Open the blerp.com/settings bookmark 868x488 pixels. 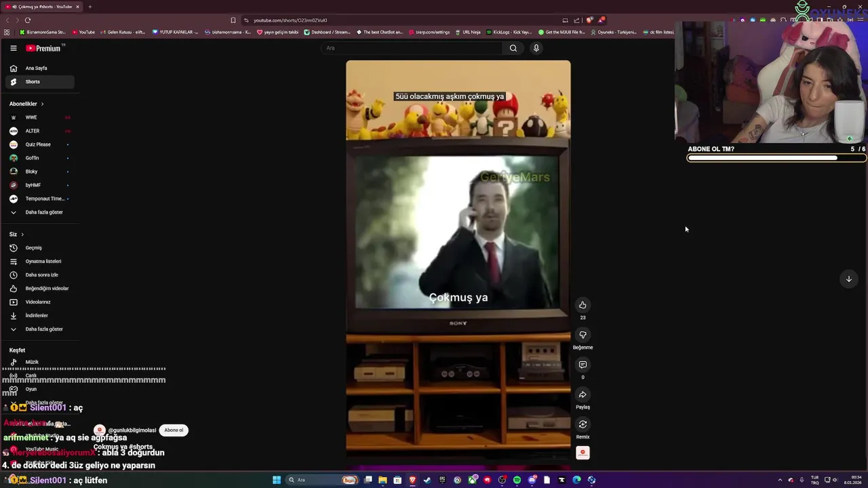[429, 32]
